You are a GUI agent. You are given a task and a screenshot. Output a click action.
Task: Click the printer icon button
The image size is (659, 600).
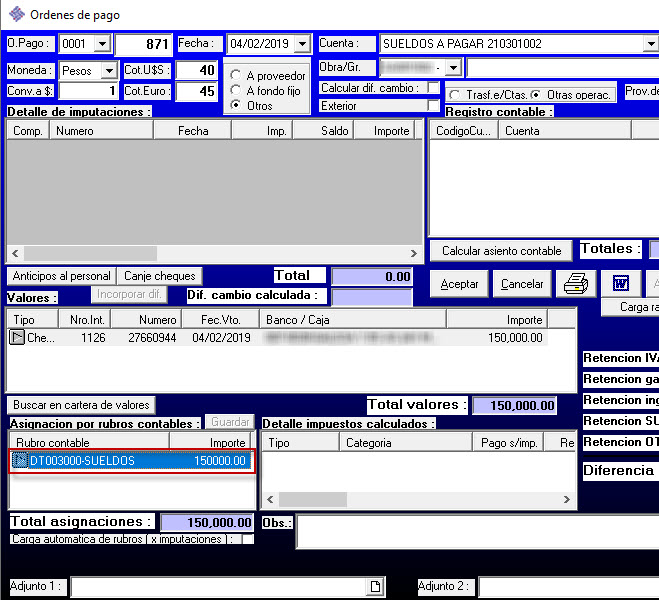tap(575, 284)
